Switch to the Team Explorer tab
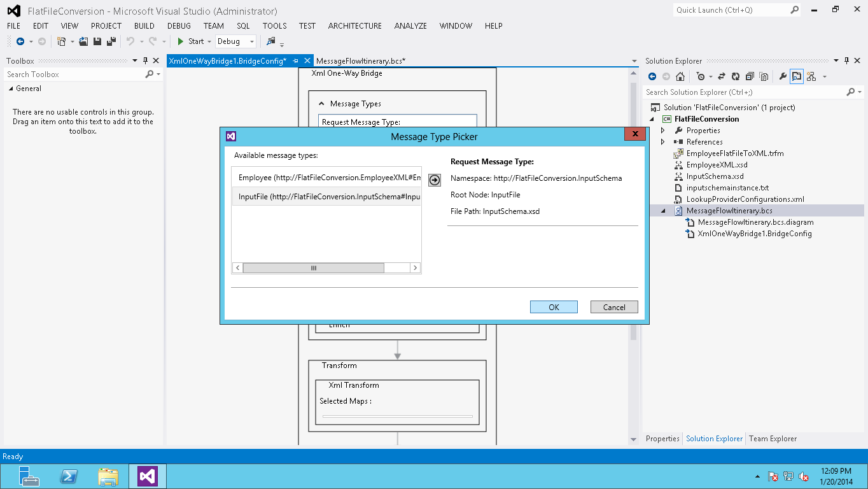The image size is (868, 489). pos(773,439)
